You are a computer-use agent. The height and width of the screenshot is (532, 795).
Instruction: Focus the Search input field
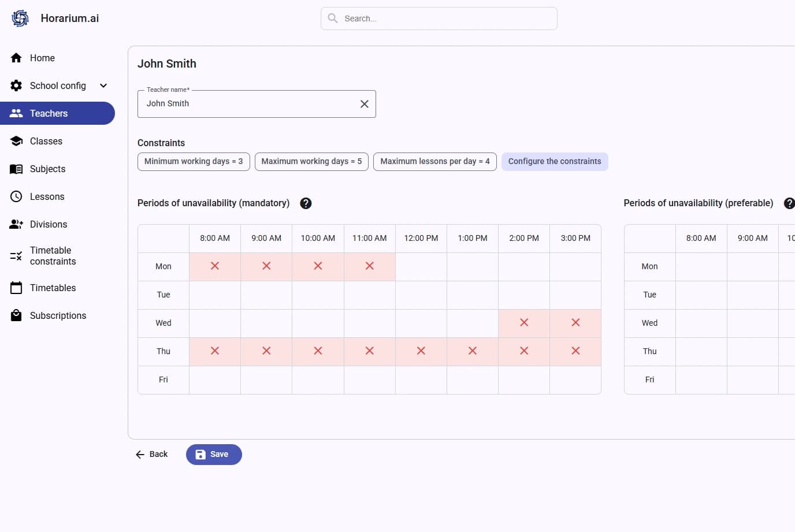click(x=445, y=18)
